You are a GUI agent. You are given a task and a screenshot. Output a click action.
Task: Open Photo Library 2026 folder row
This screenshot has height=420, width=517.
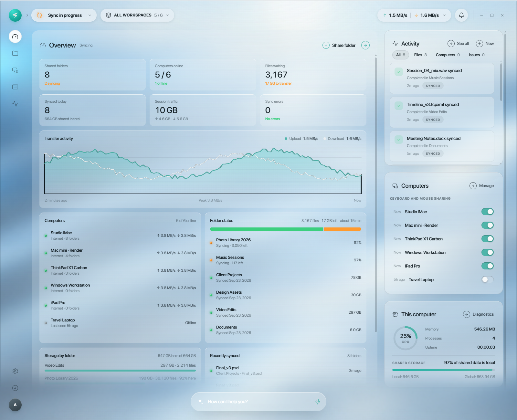tap(286, 243)
